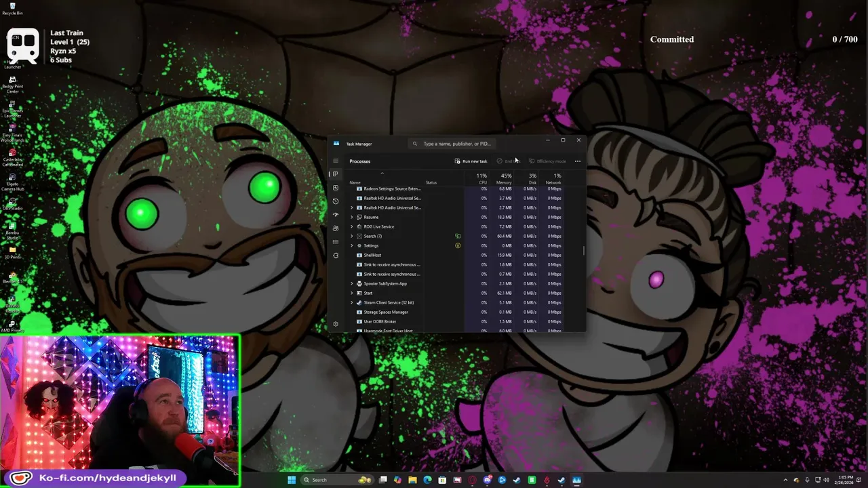Expand the Spooler SubSystem App process
The image size is (868, 488).
[352, 284]
